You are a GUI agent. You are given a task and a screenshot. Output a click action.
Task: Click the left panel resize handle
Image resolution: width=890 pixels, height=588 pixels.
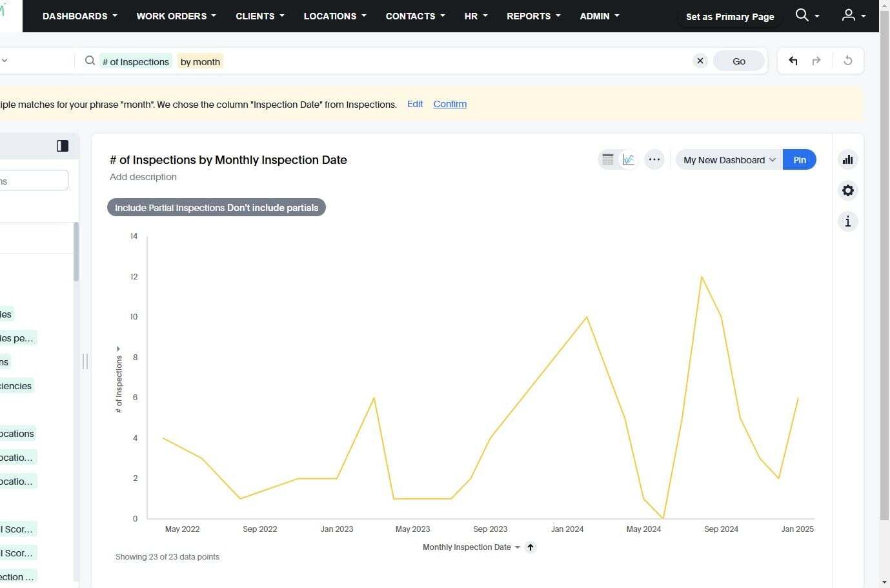[x=85, y=361]
